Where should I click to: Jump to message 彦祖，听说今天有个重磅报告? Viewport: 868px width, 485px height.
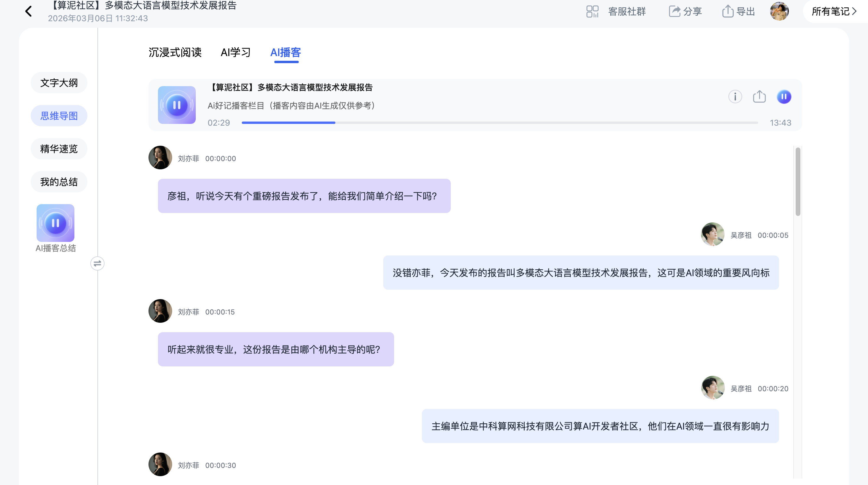click(x=304, y=196)
